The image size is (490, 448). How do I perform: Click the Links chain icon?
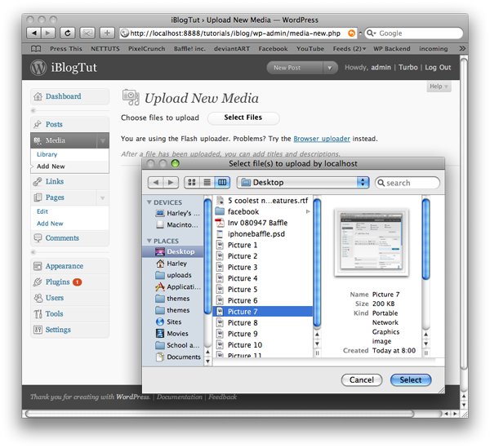point(38,181)
